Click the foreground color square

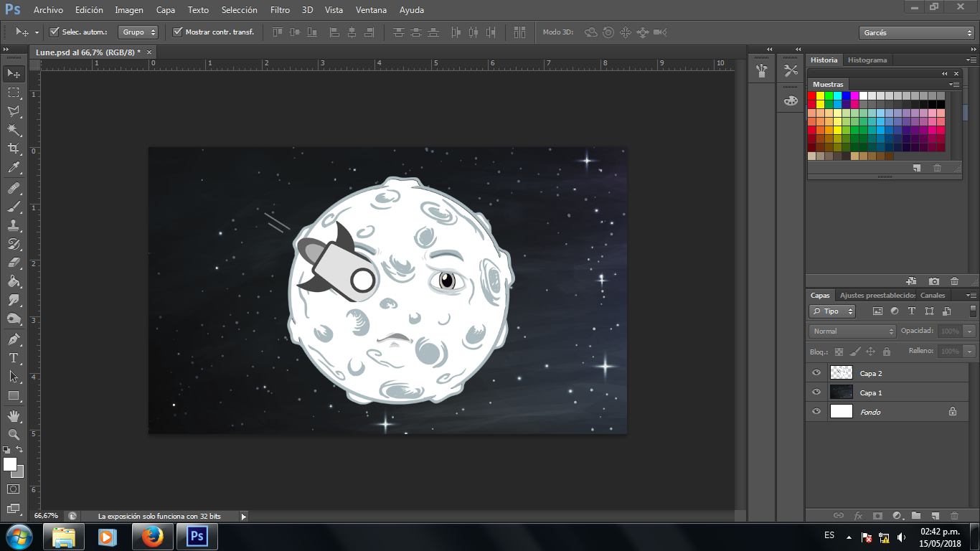coord(10,464)
